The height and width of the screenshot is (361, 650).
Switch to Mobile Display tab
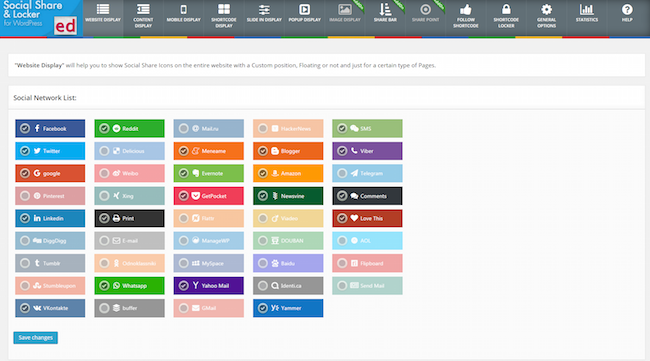coord(184,18)
